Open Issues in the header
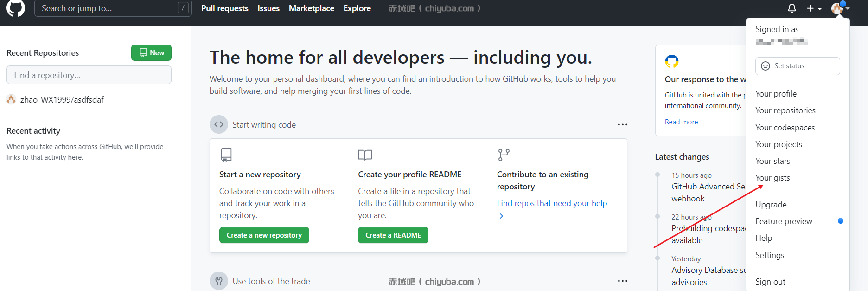This screenshot has width=868, height=291. pyautogui.click(x=268, y=8)
